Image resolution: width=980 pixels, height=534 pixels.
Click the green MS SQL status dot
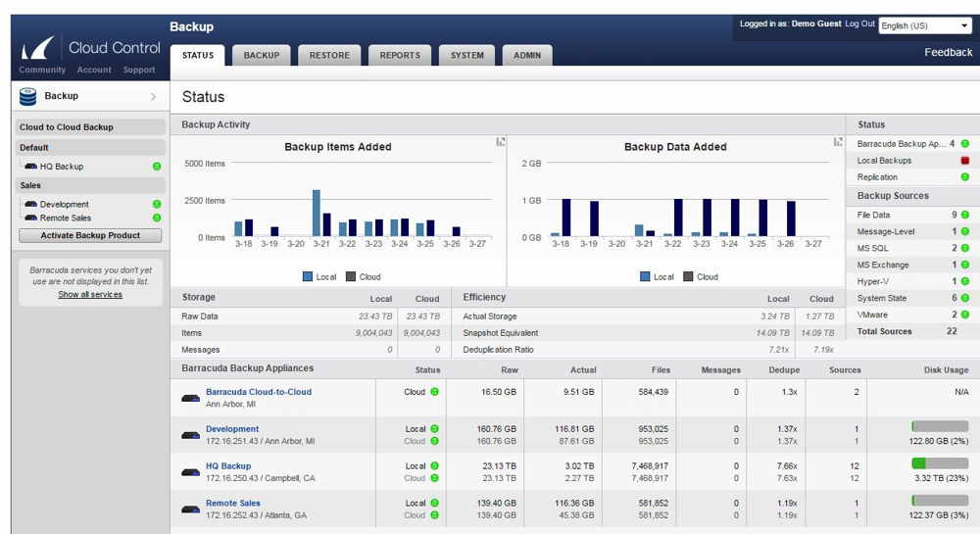click(x=965, y=248)
